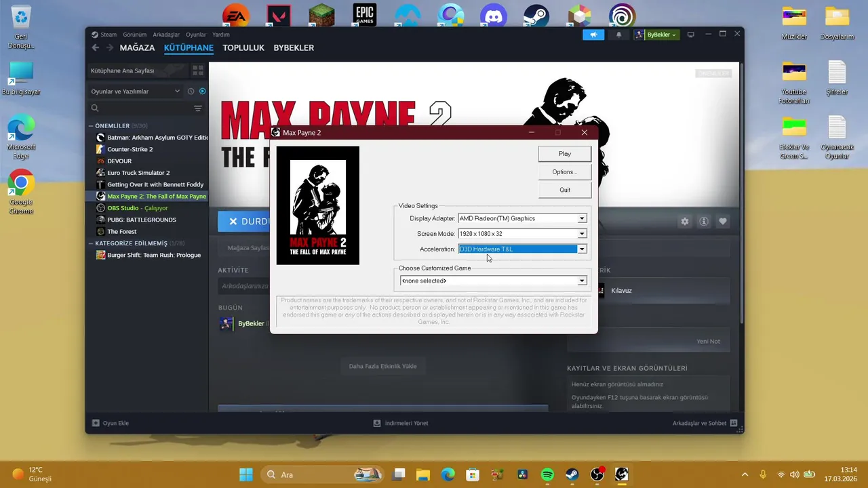Open the BYBEKLER profile tab

coord(294,48)
